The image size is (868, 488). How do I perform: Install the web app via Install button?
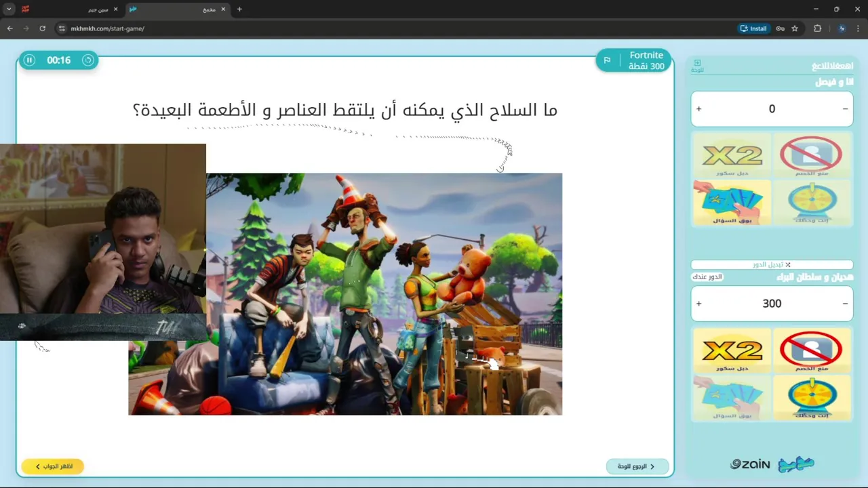tap(753, 28)
